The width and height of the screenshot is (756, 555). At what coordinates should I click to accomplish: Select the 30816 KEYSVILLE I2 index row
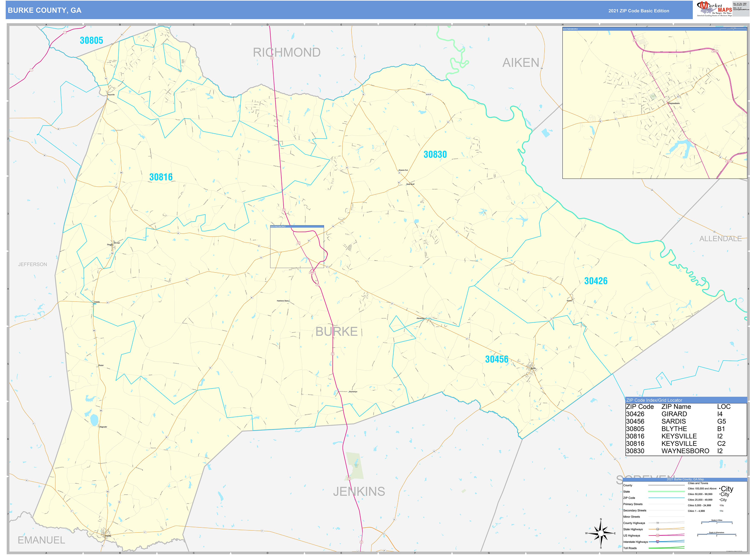click(x=686, y=436)
